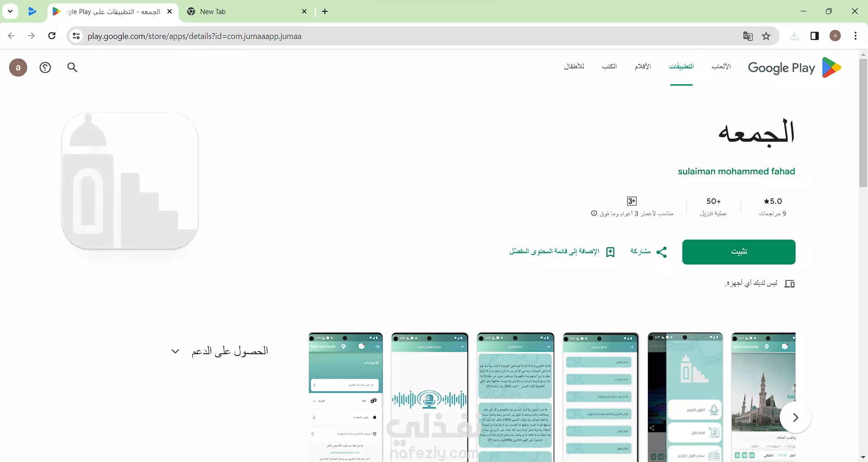
Task: Open the settings screenshot thumbnail
Action: click(x=345, y=397)
